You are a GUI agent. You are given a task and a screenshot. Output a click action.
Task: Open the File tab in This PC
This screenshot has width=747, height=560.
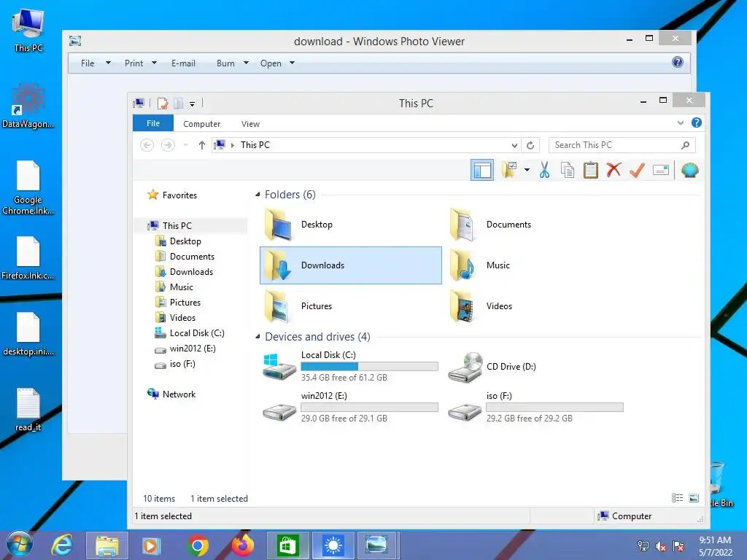[x=153, y=122]
